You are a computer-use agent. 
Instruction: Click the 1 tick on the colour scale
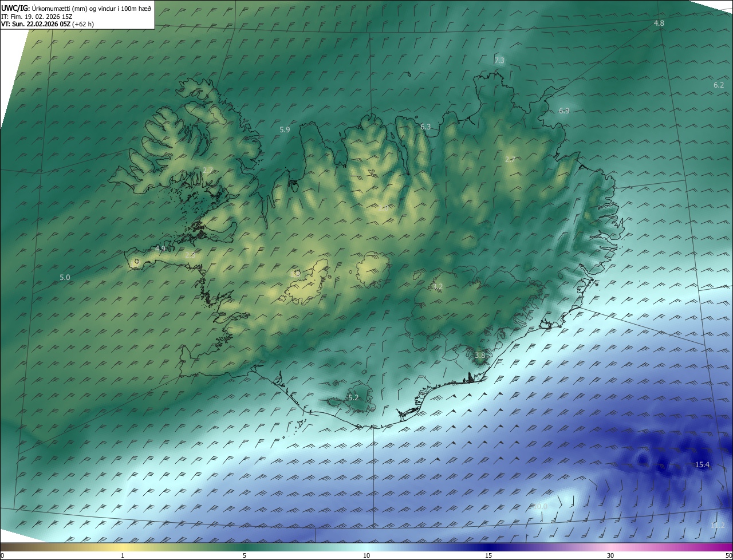point(123,555)
